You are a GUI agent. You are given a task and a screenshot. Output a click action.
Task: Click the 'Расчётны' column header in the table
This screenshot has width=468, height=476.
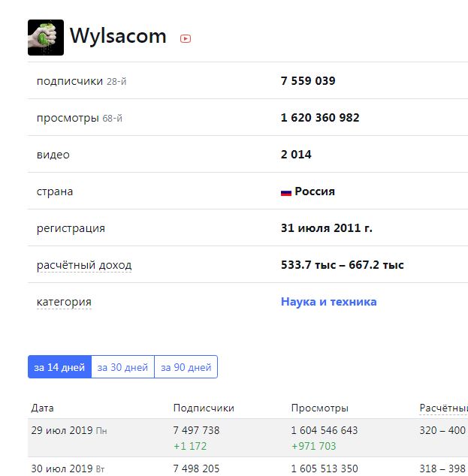[443, 408]
